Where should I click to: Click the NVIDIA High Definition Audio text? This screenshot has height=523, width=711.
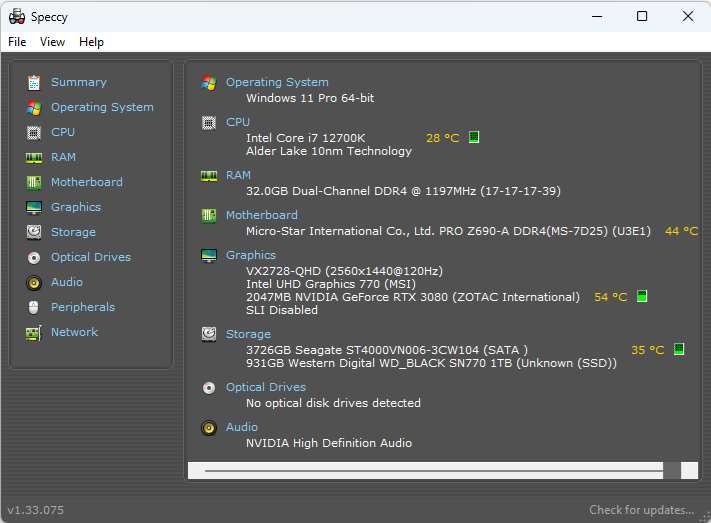329,443
